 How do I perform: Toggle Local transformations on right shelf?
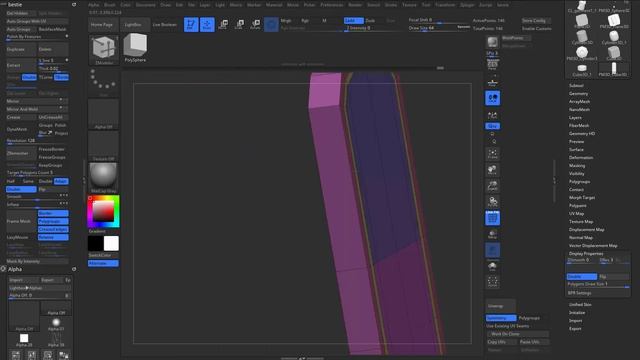coord(493,98)
